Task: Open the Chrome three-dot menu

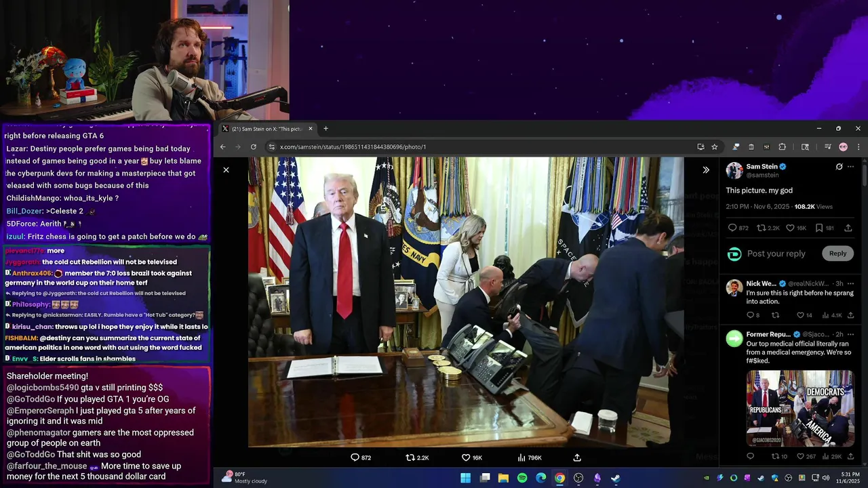Action: [859, 146]
